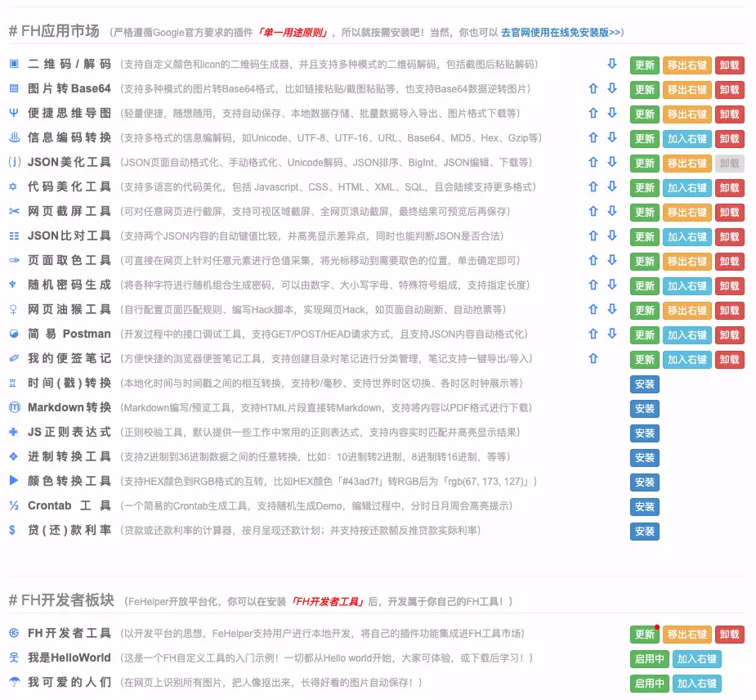
Task: Open the 去官网使用在线免安装版 link
Action: pos(561,32)
